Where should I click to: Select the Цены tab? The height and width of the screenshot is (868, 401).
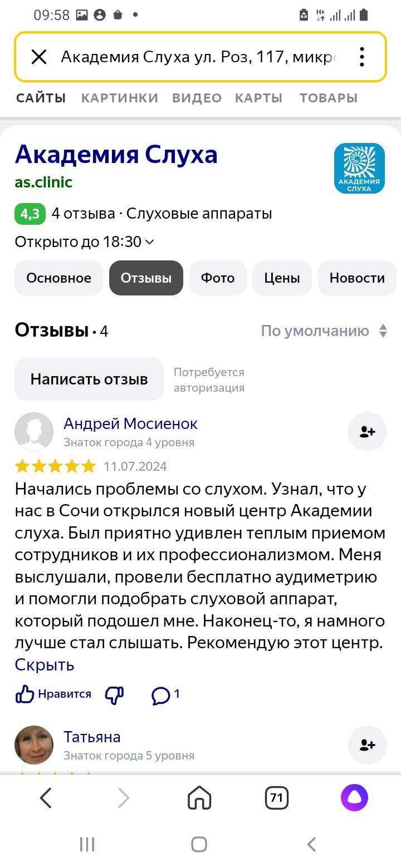tap(282, 278)
